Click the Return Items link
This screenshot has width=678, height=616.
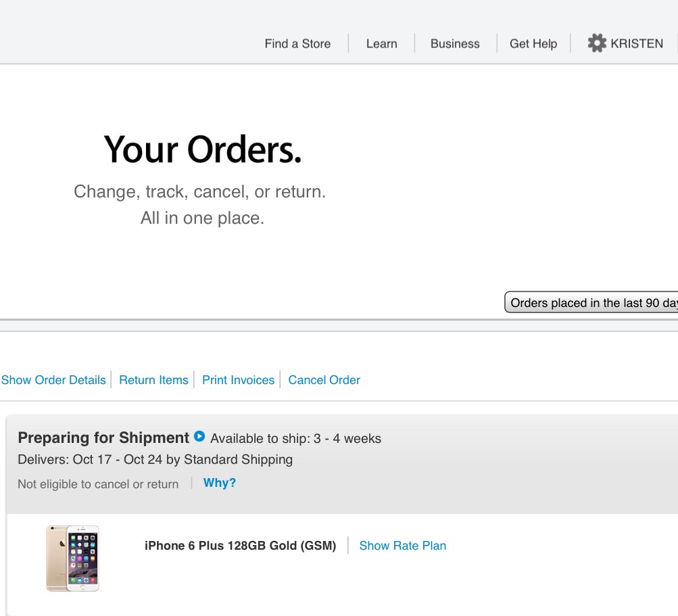click(153, 380)
